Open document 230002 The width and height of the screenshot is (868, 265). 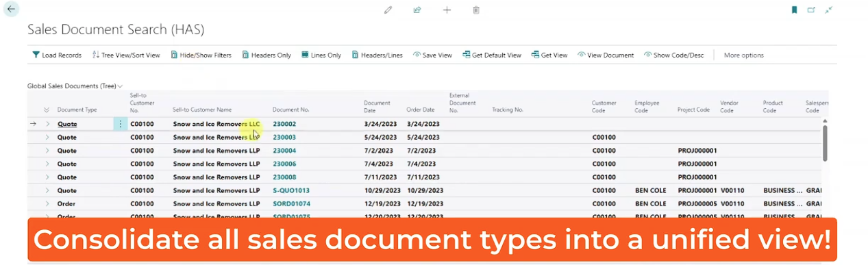[284, 124]
